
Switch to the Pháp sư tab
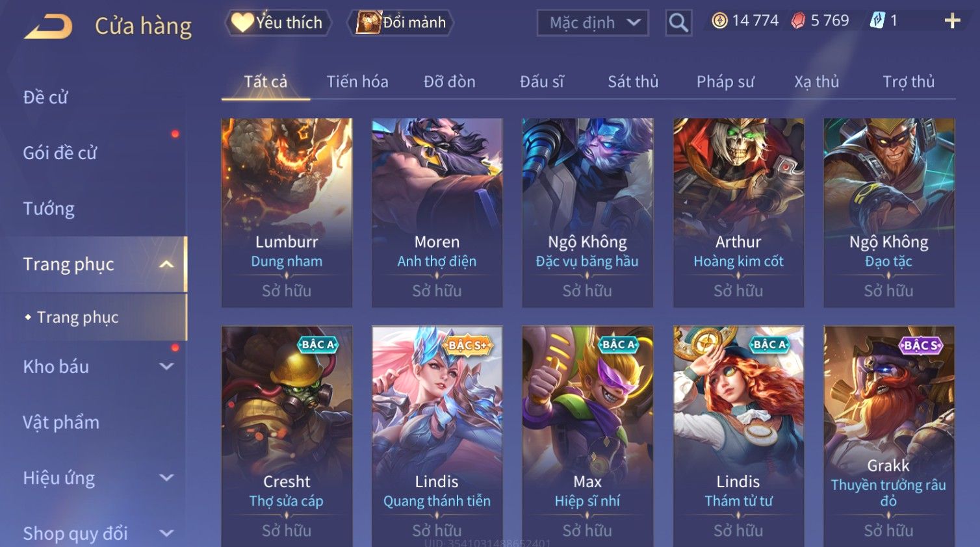click(x=725, y=82)
